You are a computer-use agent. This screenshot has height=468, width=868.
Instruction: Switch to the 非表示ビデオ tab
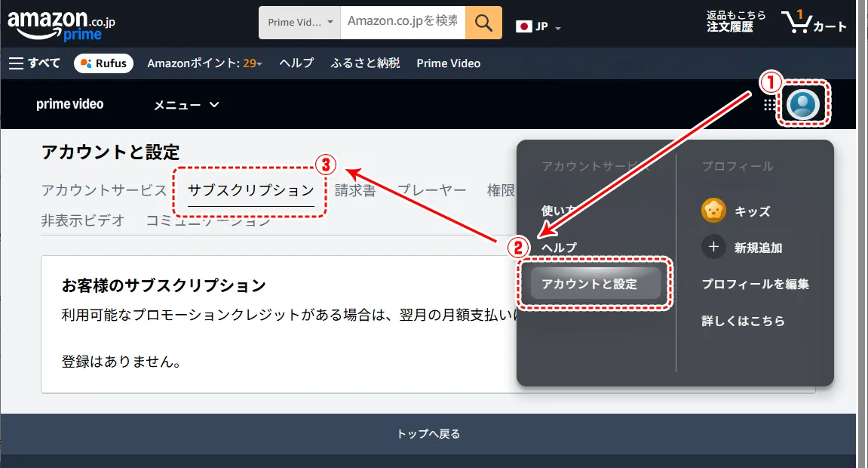pyautogui.click(x=82, y=220)
